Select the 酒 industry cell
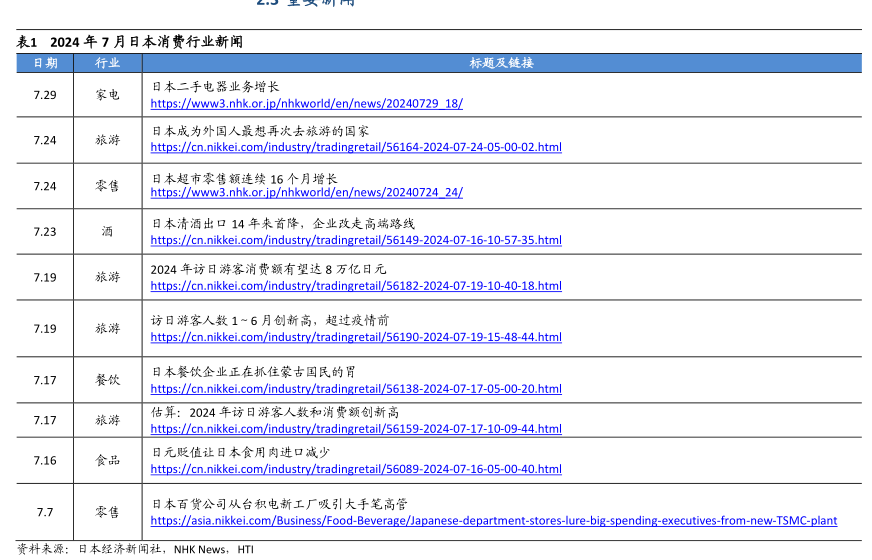Image resolution: width=872 pixels, height=560 pixels. click(x=107, y=231)
